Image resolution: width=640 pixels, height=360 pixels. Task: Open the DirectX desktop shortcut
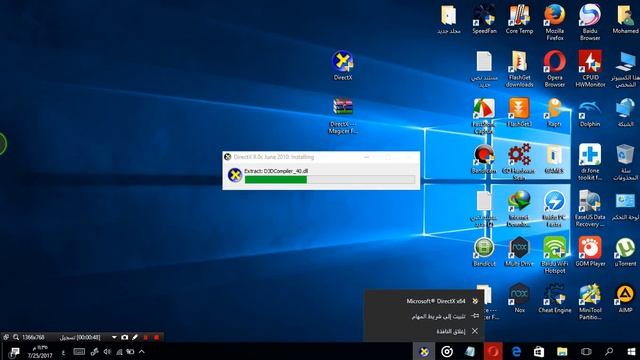[342, 65]
